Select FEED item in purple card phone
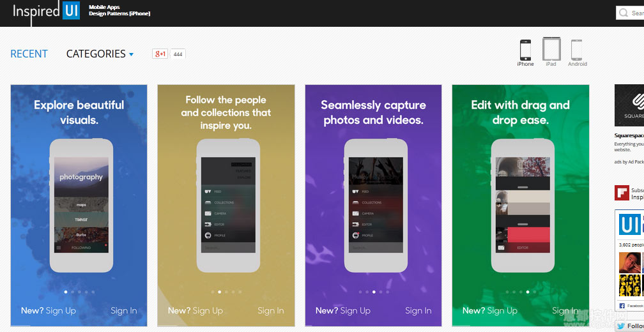This screenshot has width=644, height=332. click(x=360, y=192)
